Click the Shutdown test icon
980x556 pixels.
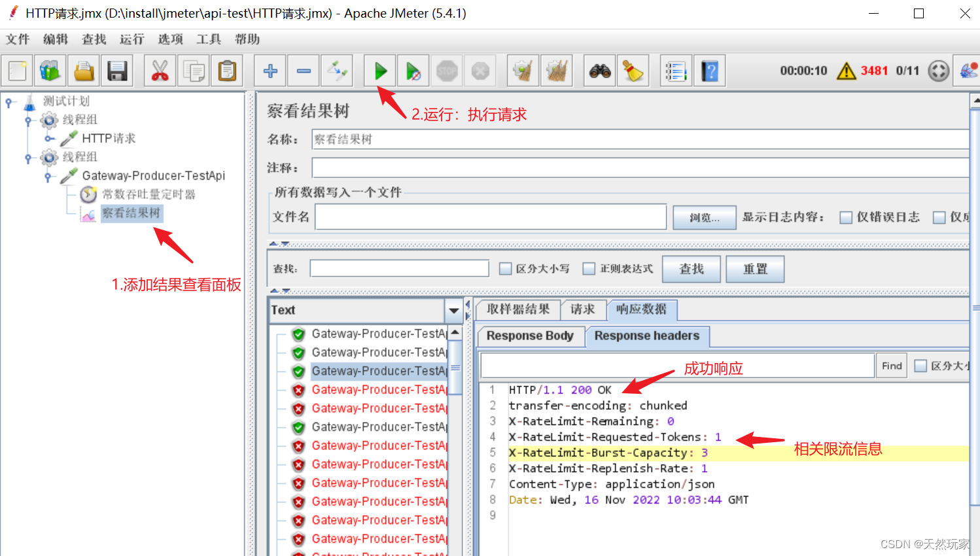480,71
